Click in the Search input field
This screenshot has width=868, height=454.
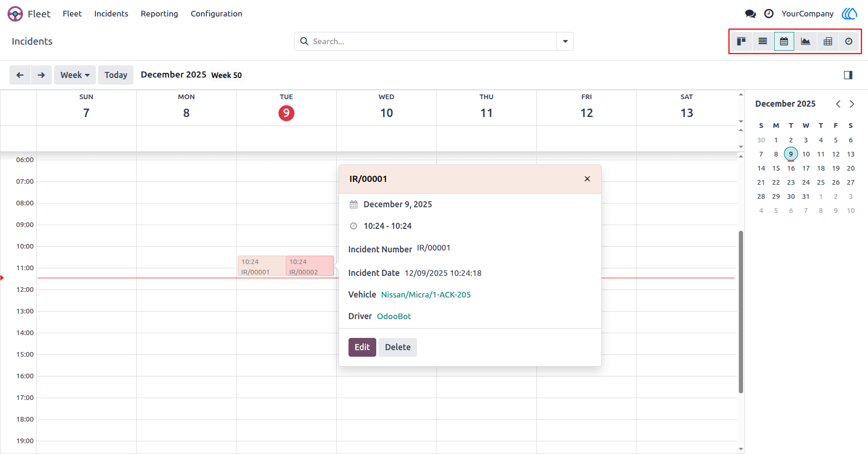(432, 41)
